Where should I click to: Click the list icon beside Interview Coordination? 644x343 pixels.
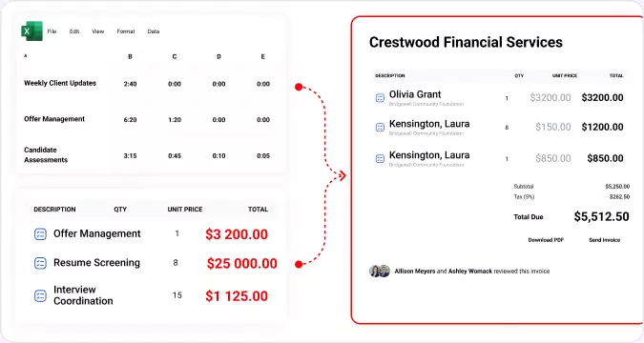pyautogui.click(x=40, y=295)
